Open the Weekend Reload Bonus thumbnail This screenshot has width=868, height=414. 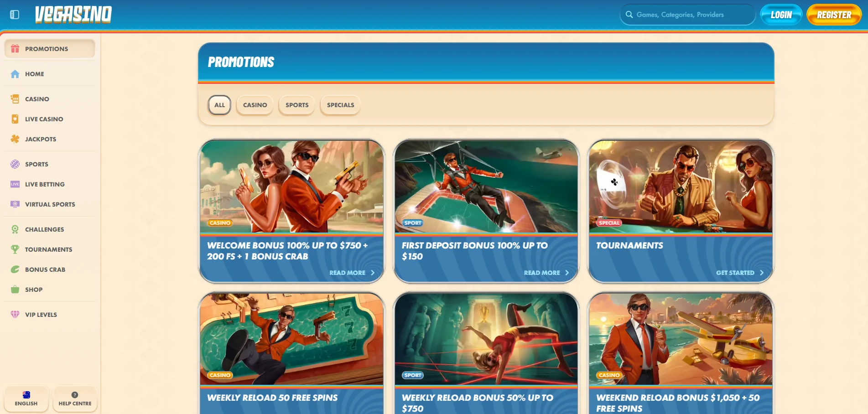click(x=681, y=339)
